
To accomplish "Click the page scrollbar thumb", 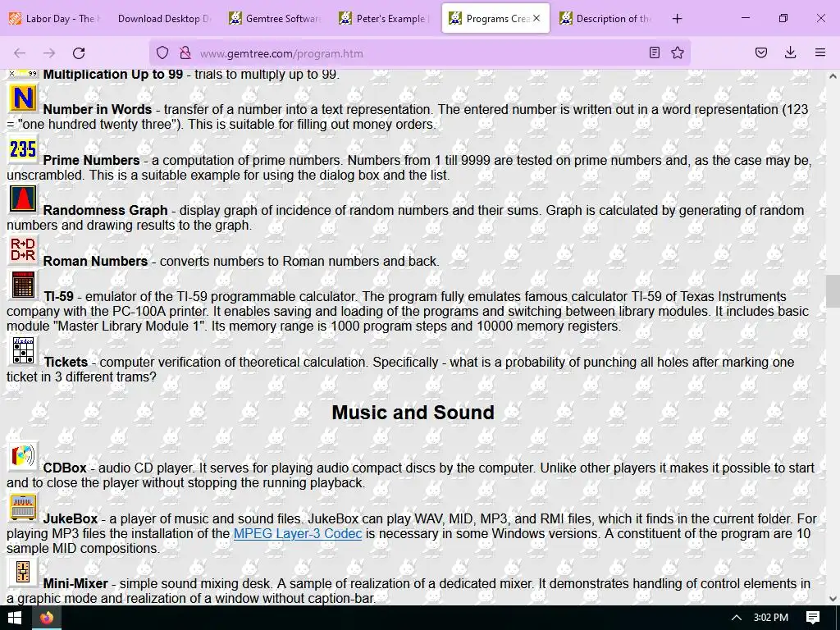I will pyautogui.click(x=833, y=291).
